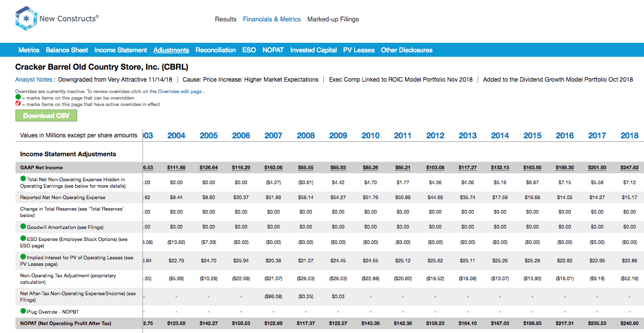Select the 'Change in Total Reserves' row label
644x333 pixels.
72,212
